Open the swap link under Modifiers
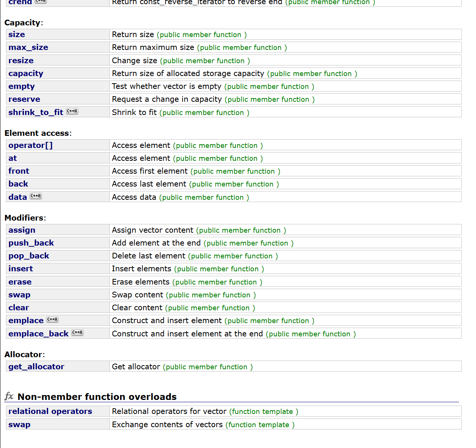The height and width of the screenshot is (448, 476). point(19,295)
